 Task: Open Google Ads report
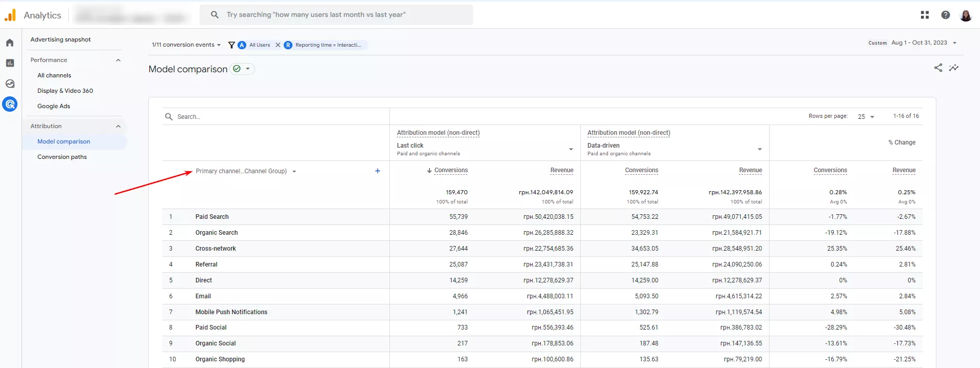54,106
